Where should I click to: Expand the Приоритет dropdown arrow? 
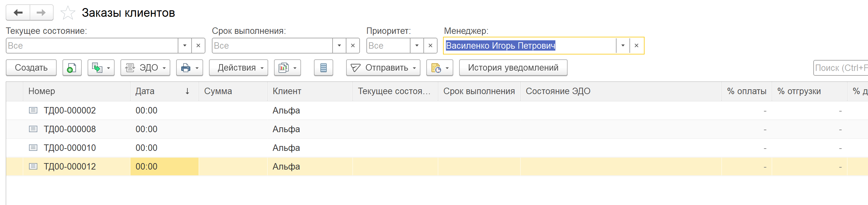[417, 45]
